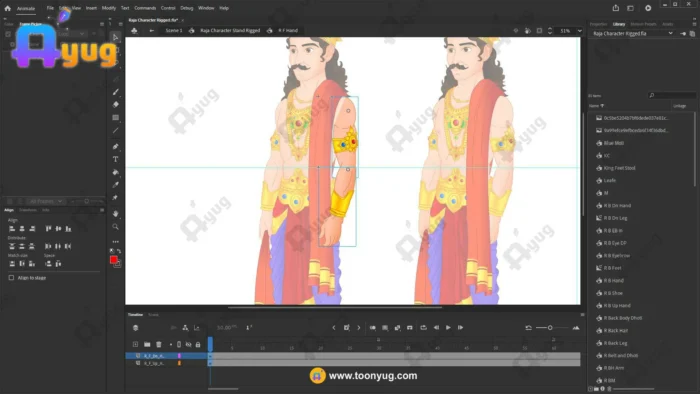Open the Align panel options menu
This screenshot has width=700, height=394.
102,210
